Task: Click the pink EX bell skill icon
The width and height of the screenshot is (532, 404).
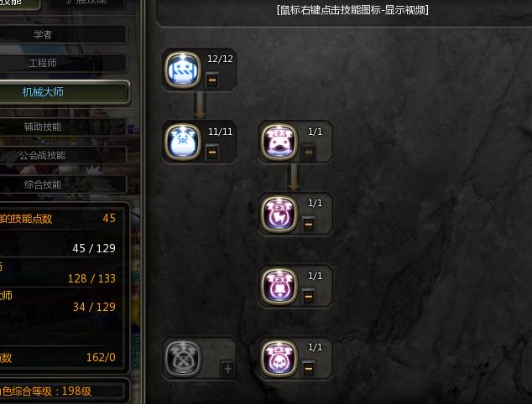Action: pyautogui.click(x=279, y=286)
